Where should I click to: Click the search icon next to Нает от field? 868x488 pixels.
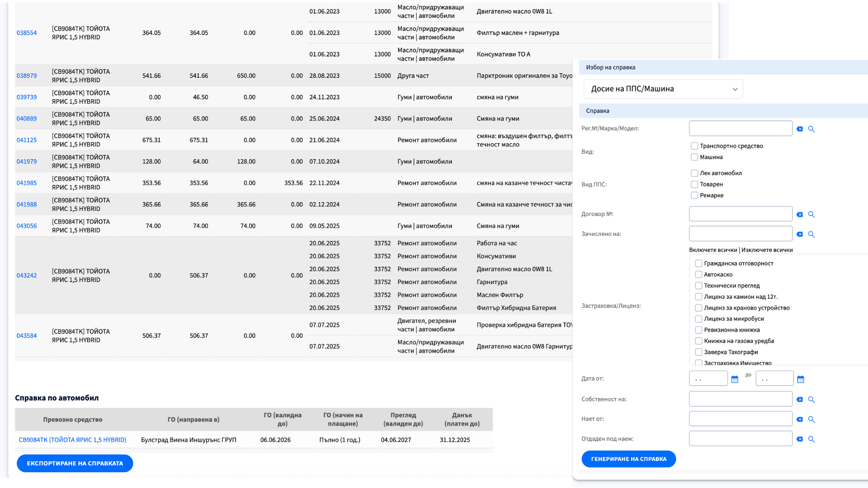pos(811,420)
